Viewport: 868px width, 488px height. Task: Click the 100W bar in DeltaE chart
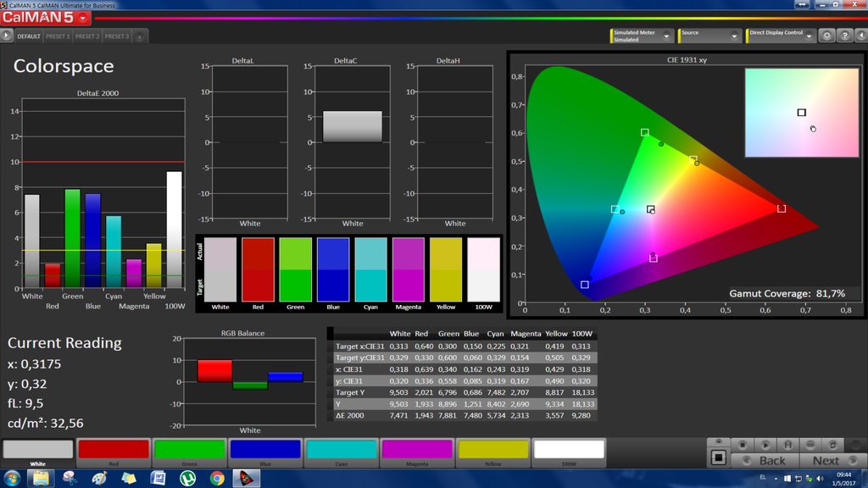175,230
